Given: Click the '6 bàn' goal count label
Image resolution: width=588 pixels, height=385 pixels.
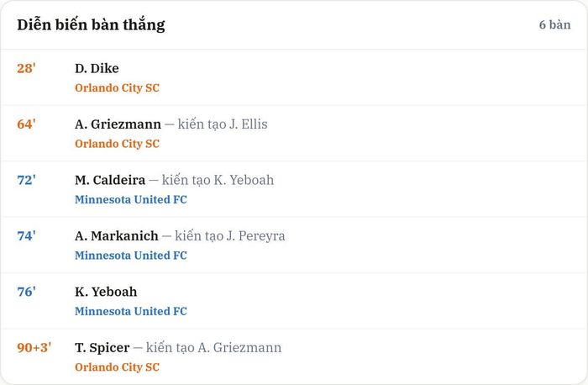Looking at the screenshot, I should click(554, 24).
